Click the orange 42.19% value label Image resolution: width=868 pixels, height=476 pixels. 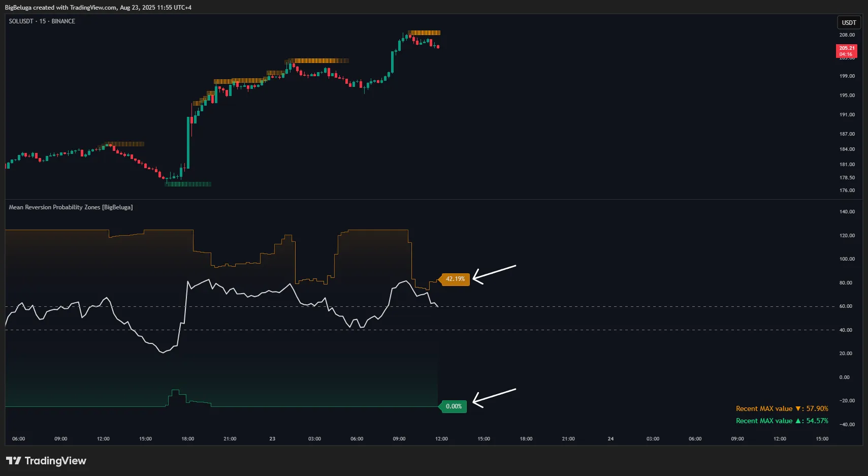click(x=455, y=279)
